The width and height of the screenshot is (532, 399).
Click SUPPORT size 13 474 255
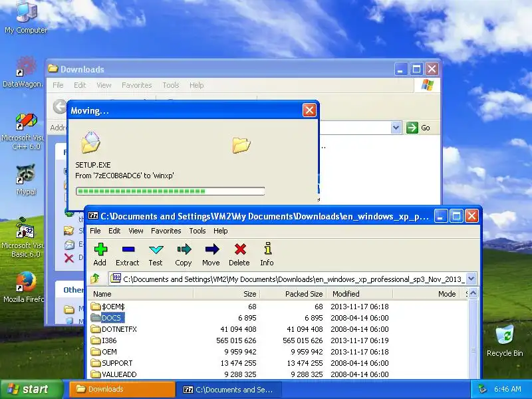tap(238, 363)
